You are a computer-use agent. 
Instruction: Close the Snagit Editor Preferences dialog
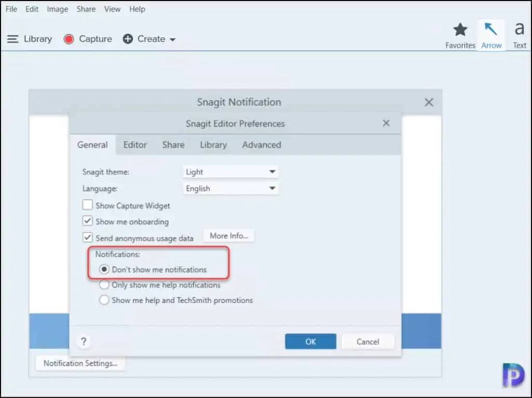point(386,123)
